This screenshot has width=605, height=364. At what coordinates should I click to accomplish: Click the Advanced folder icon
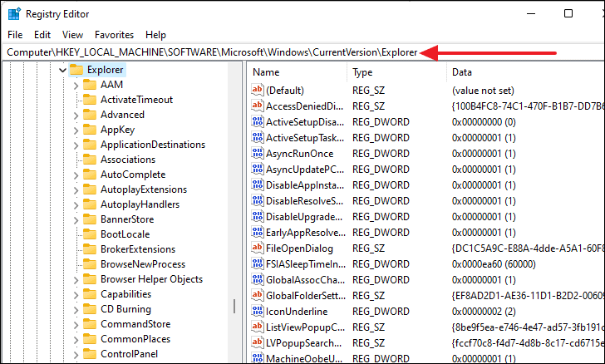(x=90, y=115)
